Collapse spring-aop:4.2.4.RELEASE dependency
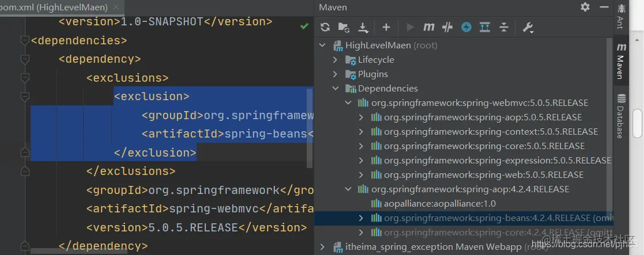 (x=348, y=189)
